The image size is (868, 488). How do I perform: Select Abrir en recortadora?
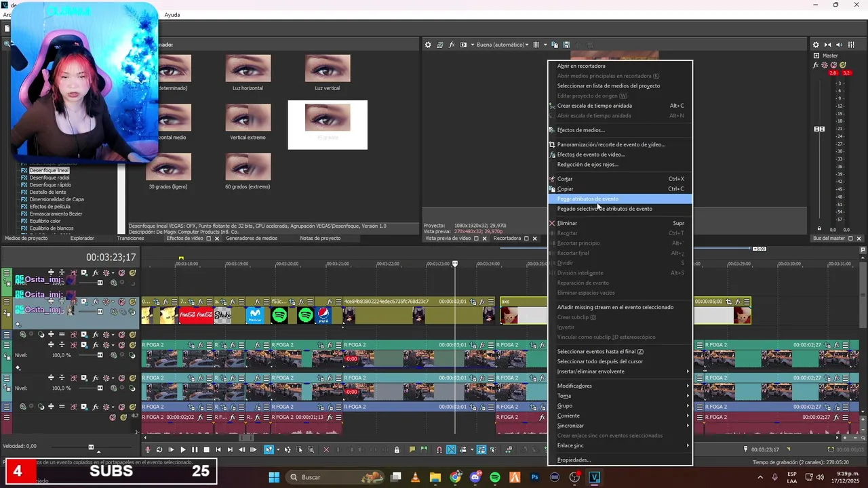620,66
